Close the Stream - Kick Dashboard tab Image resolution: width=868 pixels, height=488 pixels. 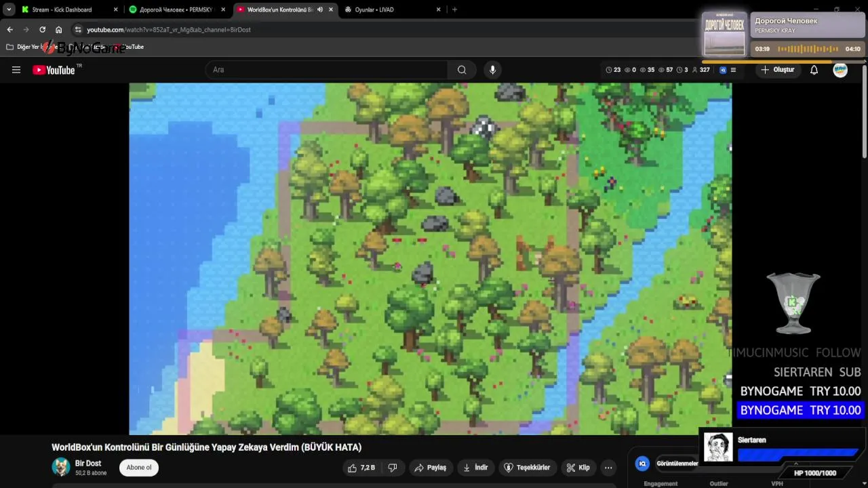click(115, 9)
